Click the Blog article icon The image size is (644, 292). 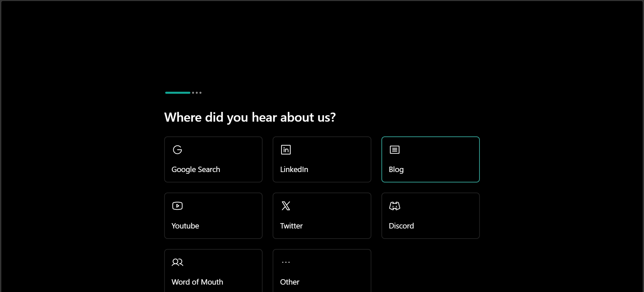tap(395, 150)
